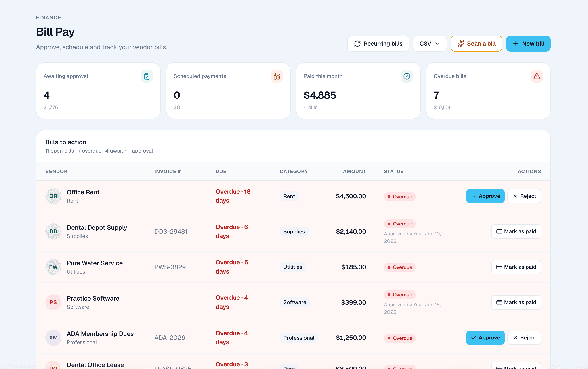Click the warning triangle icon on Overdue bills card
Screen dimensions: 588x369
[x=537, y=76]
